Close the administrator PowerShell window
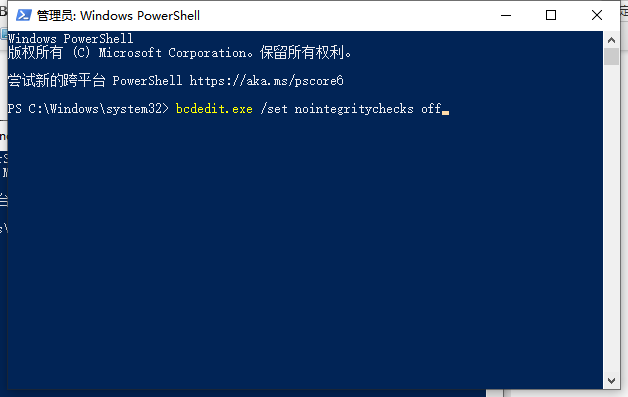628x397 pixels. point(597,16)
